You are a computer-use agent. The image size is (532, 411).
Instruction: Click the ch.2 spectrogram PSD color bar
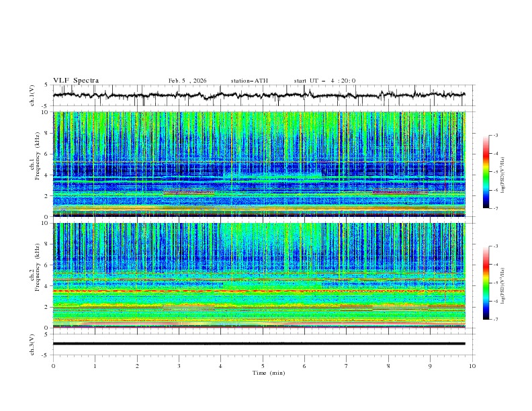[x=486, y=283]
